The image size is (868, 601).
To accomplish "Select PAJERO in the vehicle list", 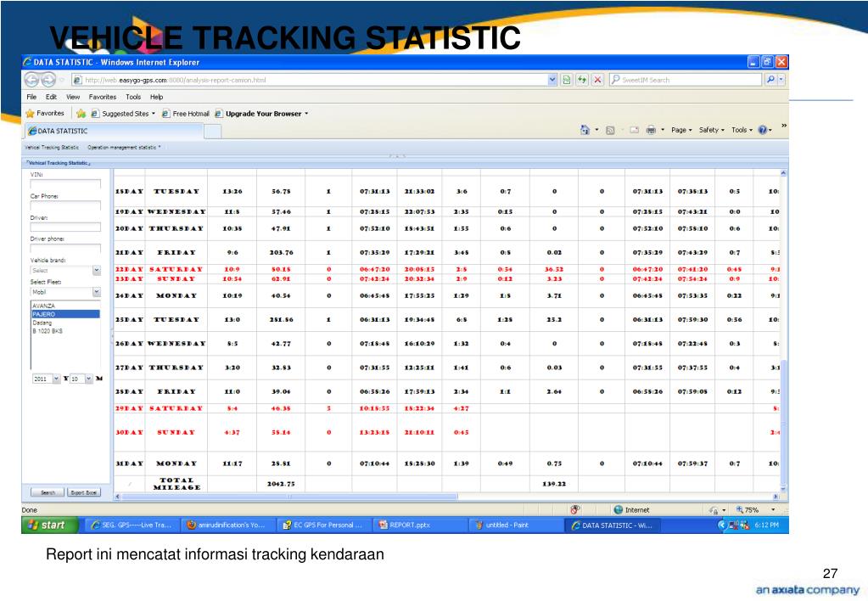I will pyautogui.click(x=65, y=314).
